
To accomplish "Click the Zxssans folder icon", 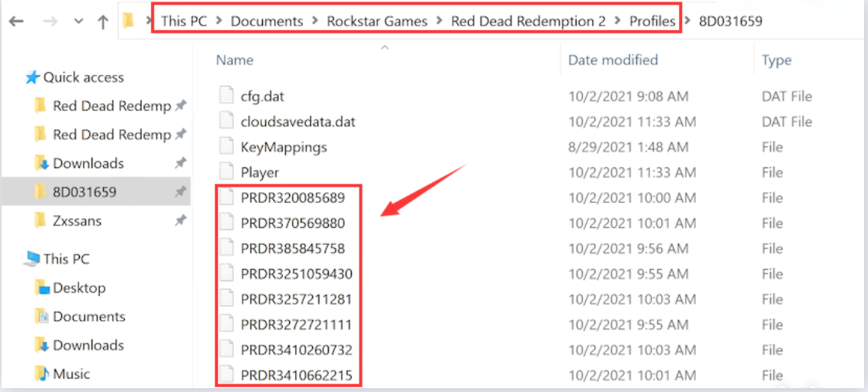I will [40, 221].
